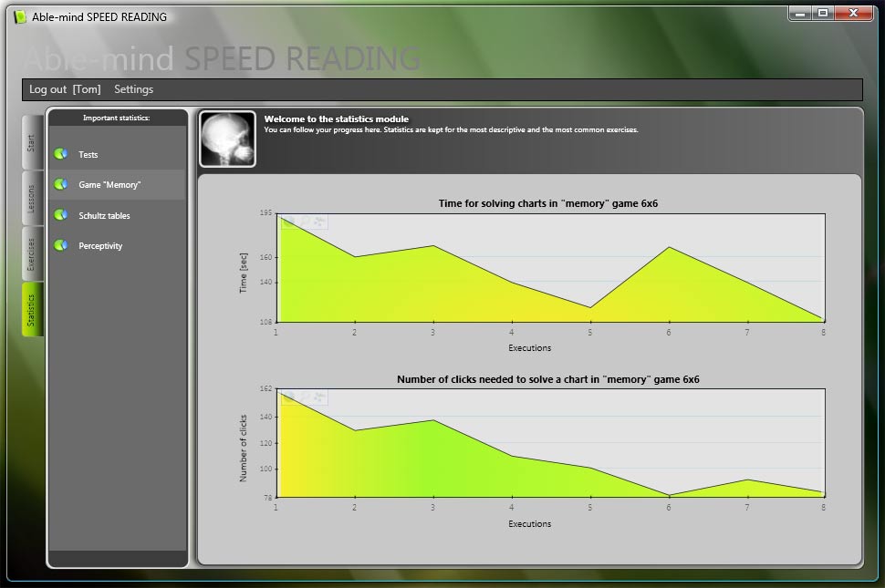Click the skull x-ray thumbnail
885x588 pixels.
pyautogui.click(x=227, y=139)
